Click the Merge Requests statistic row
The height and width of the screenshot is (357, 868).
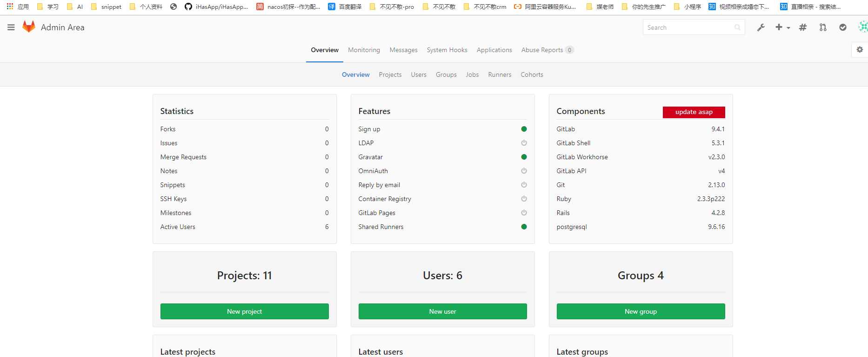pyautogui.click(x=244, y=157)
